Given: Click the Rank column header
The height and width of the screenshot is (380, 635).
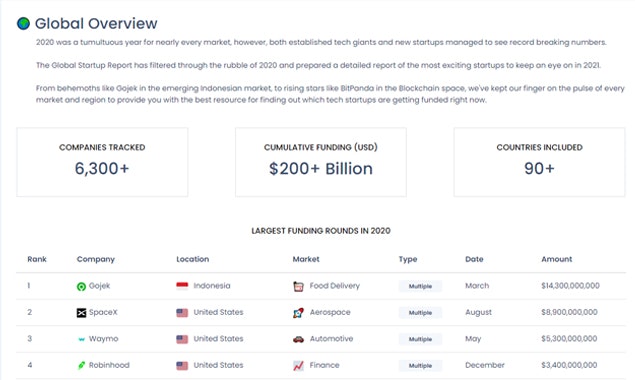Looking at the screenshot, I should tap(37, 259).
